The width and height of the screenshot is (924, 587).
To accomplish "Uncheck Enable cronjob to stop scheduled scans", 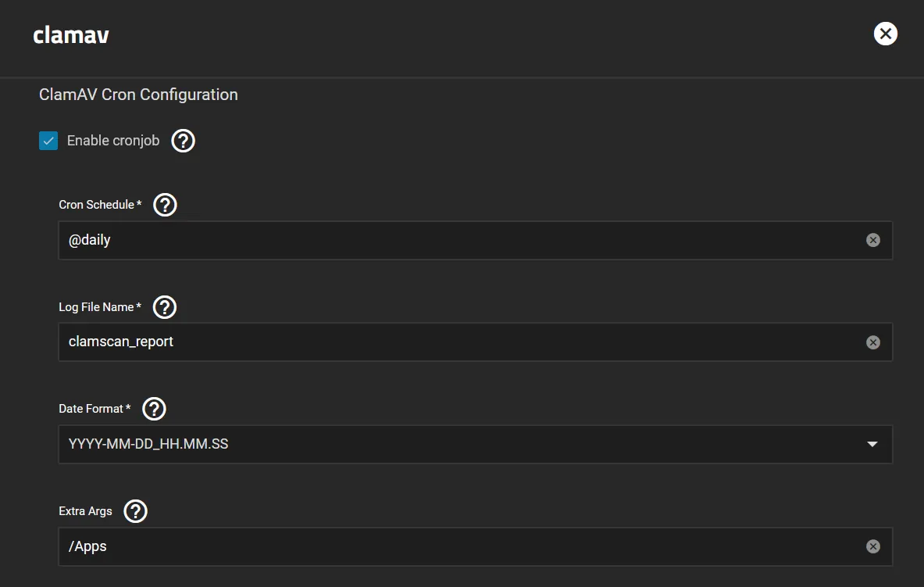I will (x=48, y=141).
